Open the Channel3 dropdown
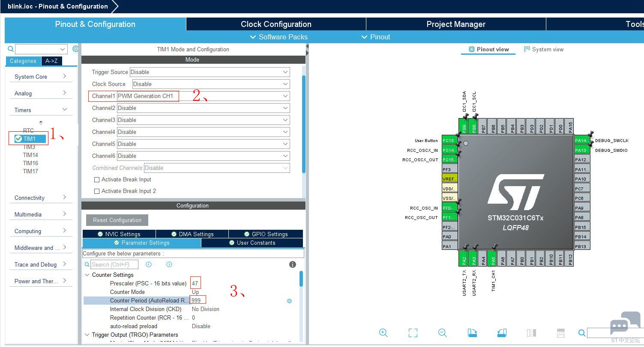 tap(203, 120)
